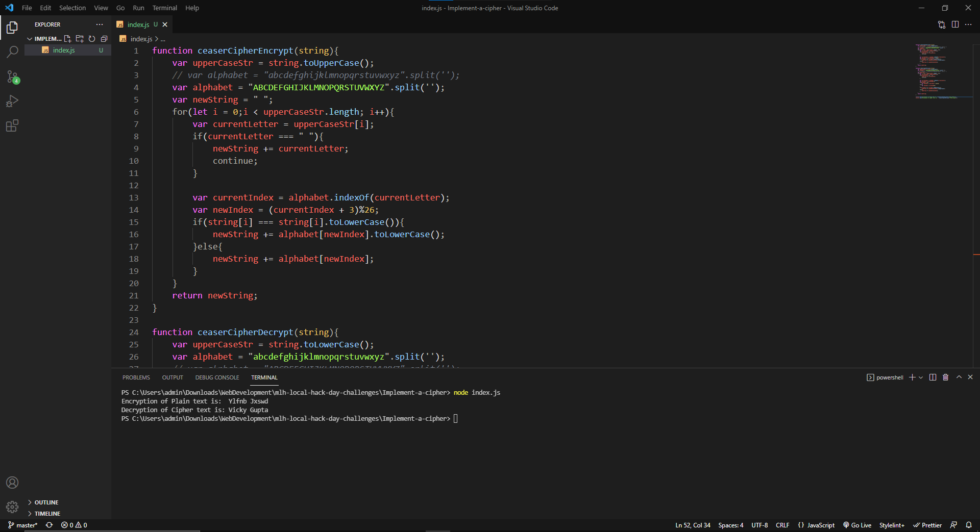Split the editor to the right
Screen dimensions: 980x532
[955, 24]
